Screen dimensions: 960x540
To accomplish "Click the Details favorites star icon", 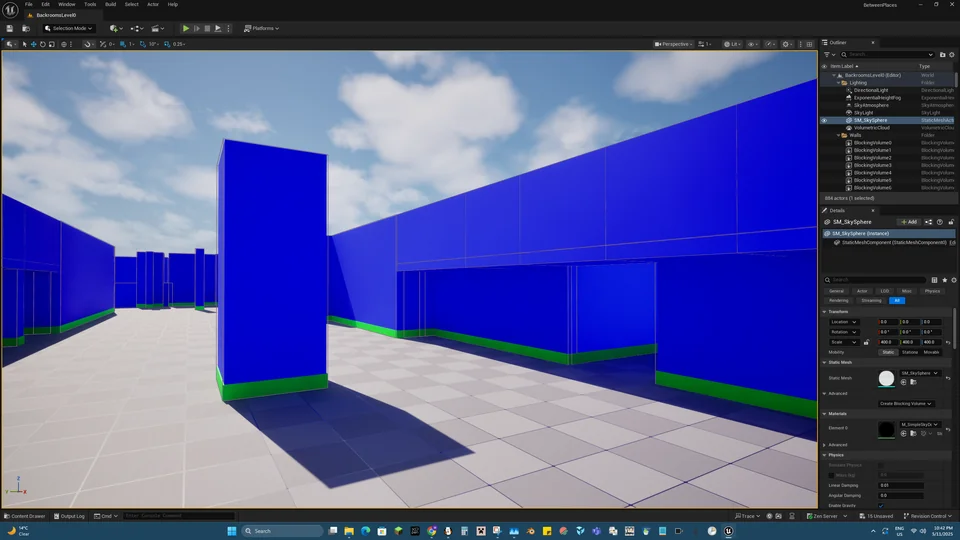I will (x=944, y=280).
